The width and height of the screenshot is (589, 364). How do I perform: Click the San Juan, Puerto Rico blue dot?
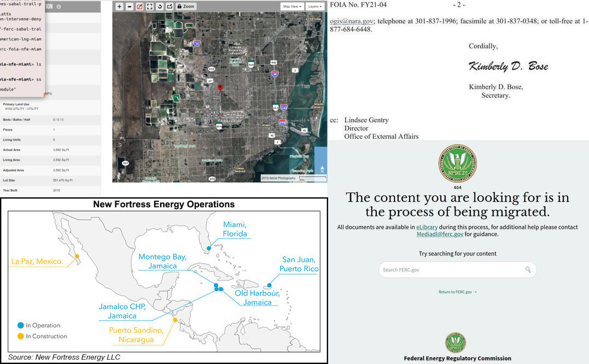coord(269,285)
